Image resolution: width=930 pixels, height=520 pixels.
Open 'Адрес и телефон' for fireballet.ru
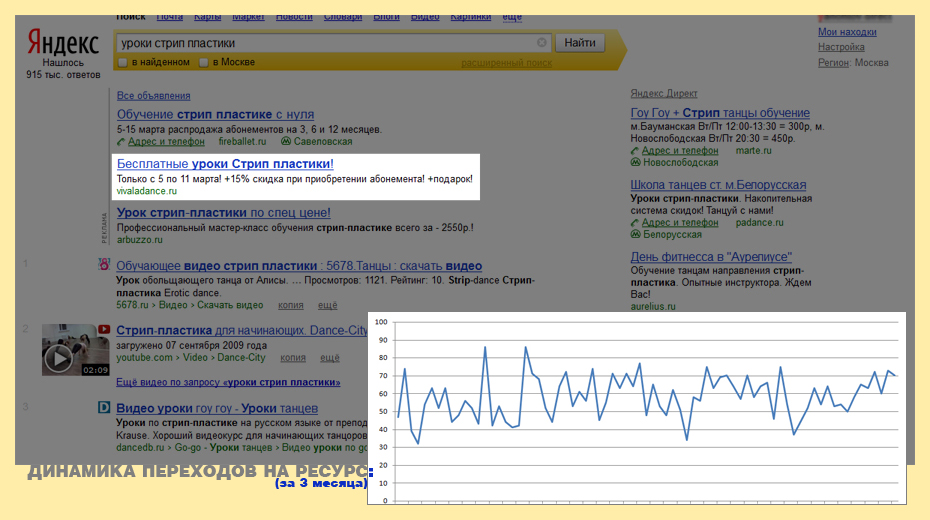click(x=166, y=142)
